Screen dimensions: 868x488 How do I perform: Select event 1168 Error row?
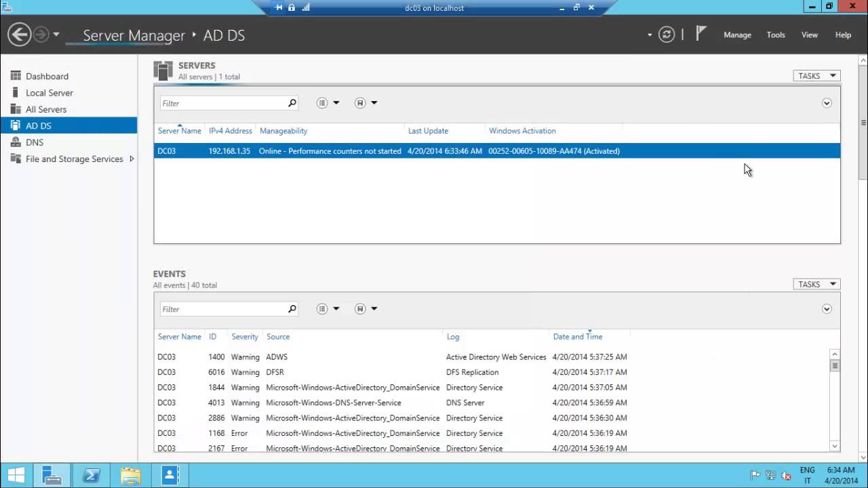tap(492, 433)
